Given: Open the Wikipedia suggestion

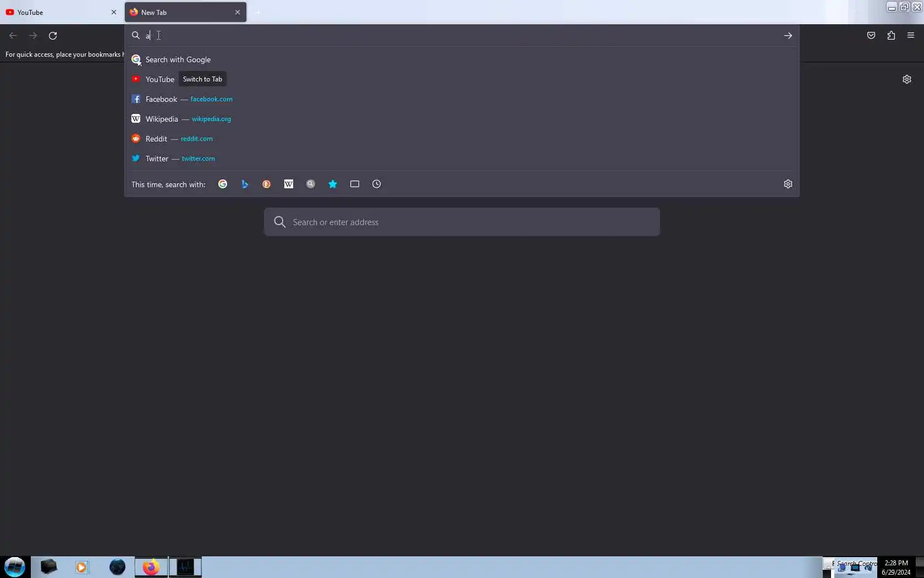Looking at the screenshot, I should pos(461,119).
